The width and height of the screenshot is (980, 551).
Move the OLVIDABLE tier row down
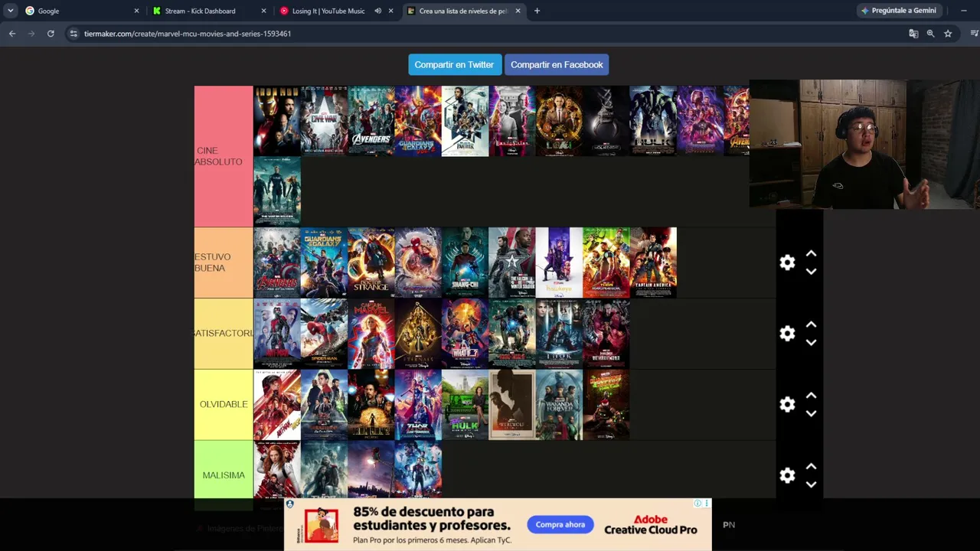tap(811, 414)
